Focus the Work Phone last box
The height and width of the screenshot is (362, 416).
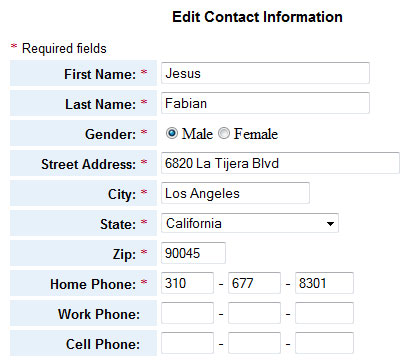point(324,313)
